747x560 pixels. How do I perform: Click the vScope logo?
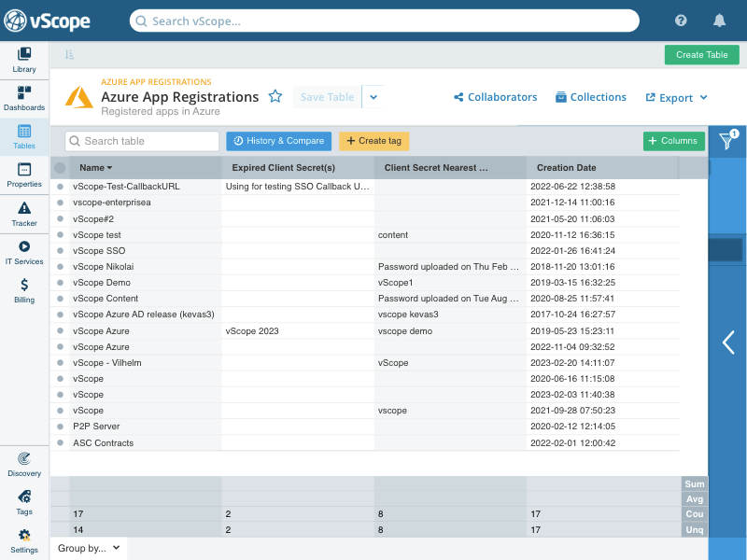[x=47, y=21]
